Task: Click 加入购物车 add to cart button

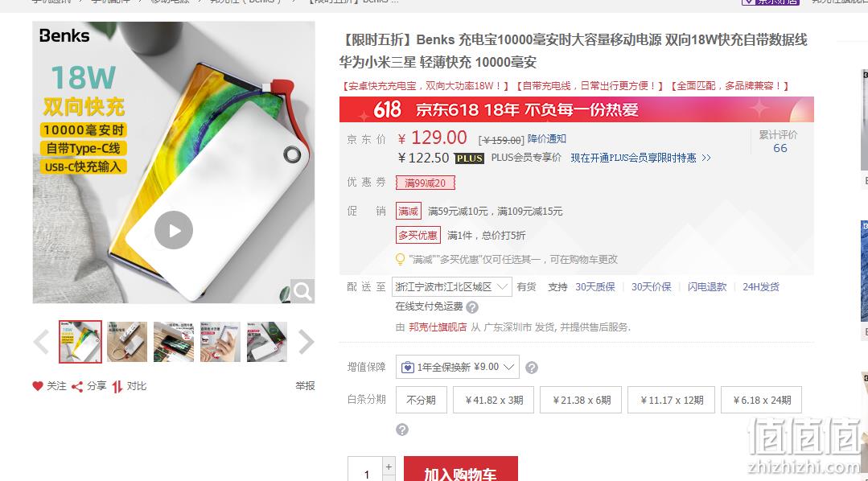Action: pyautogui.click(x=461, y=470)
